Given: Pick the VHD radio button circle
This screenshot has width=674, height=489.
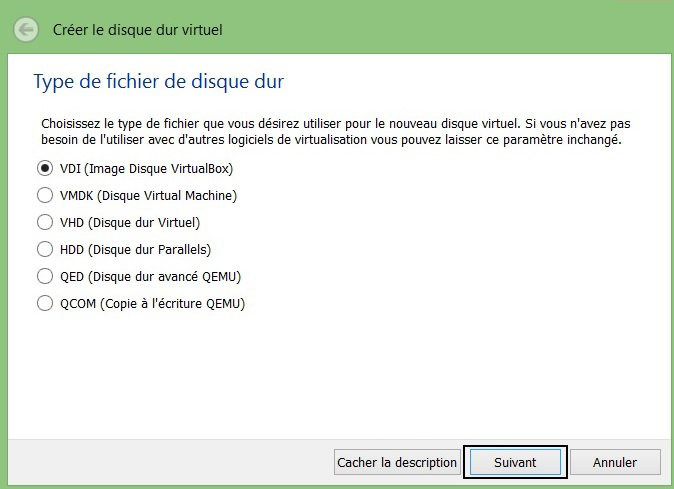Looking at the screenshot, I should (x=44, y=222).
